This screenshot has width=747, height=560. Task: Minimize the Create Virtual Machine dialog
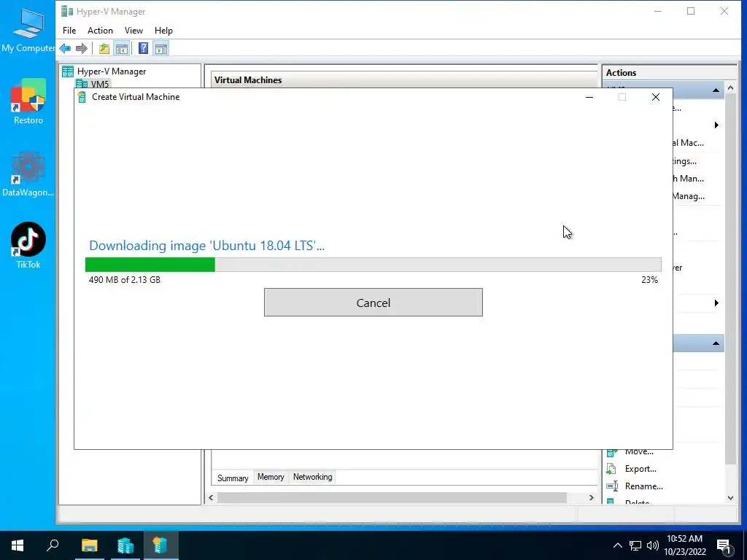pos(589,97)
